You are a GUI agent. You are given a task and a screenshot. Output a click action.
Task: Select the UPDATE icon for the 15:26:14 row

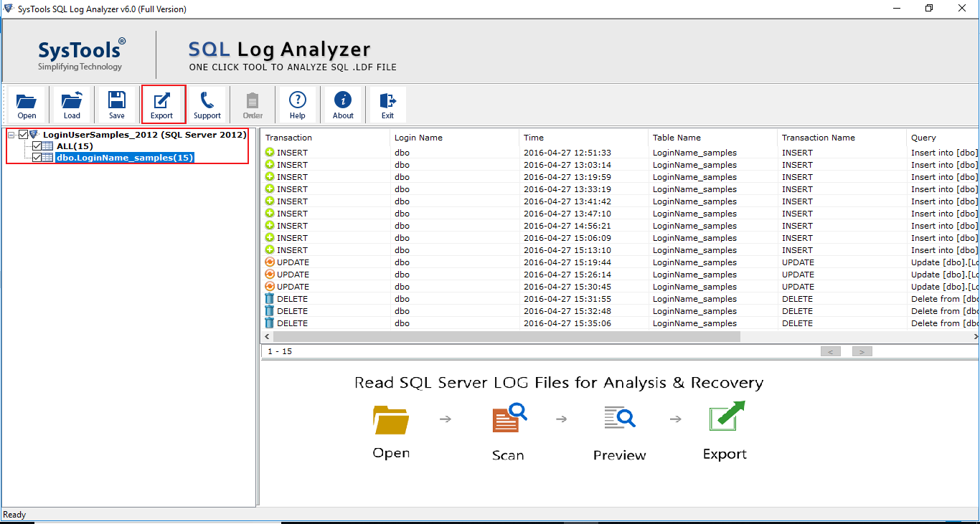[270, 275]
